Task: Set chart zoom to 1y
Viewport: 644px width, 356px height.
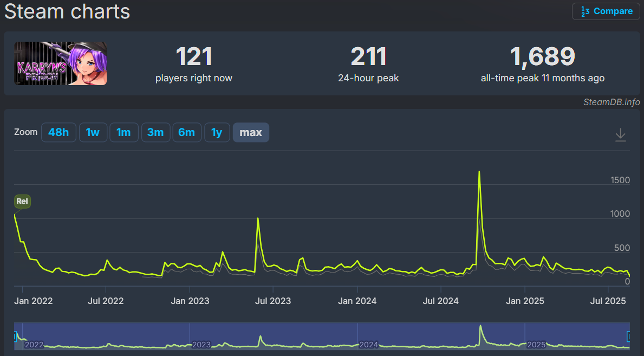Action: [217, 132]
